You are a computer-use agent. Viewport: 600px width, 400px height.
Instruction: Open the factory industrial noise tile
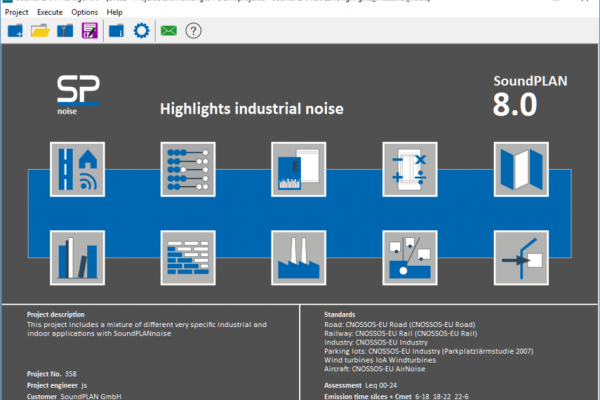click(299, 258)
